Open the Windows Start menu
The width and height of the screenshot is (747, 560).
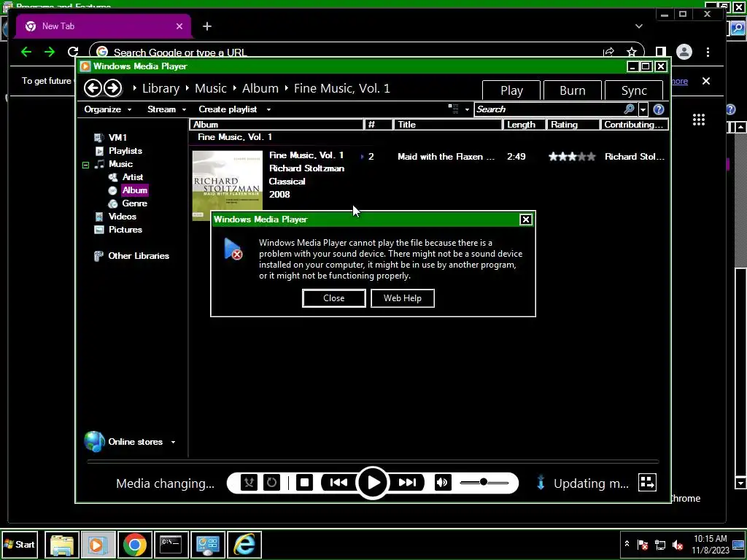[x=20, y=544]
